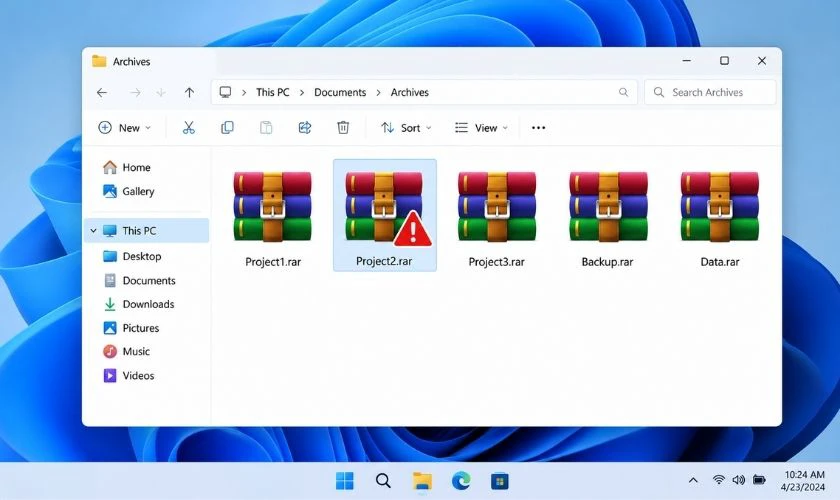This screenshot has width=840, height=500.
Task: Open Pictures in the sidebar
Action: tap(131, 328)
